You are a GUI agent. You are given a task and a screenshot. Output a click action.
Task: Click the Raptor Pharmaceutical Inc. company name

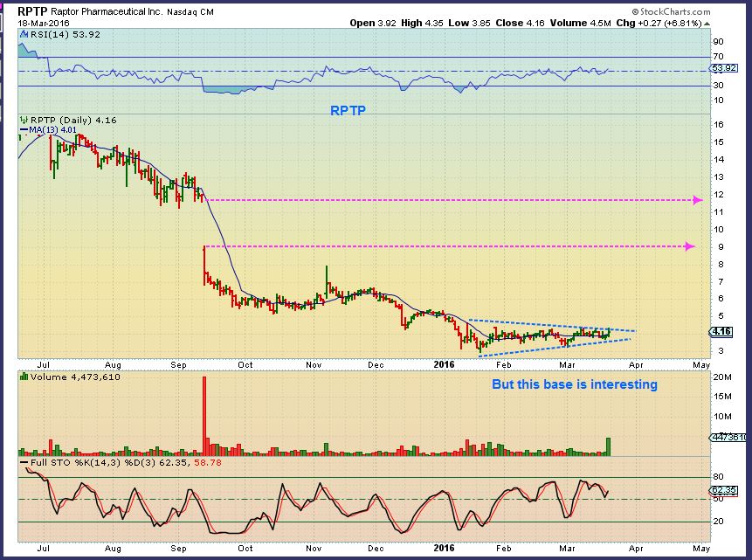107,12
